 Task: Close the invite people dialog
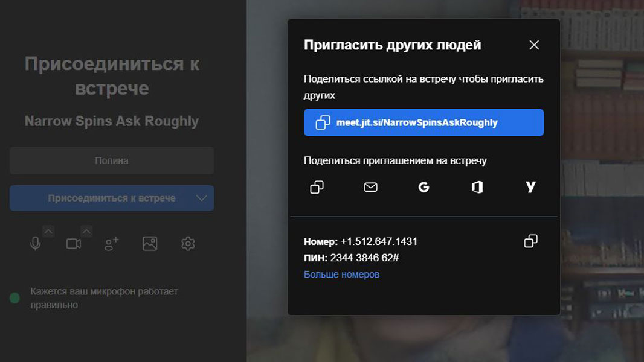(533, 45)
